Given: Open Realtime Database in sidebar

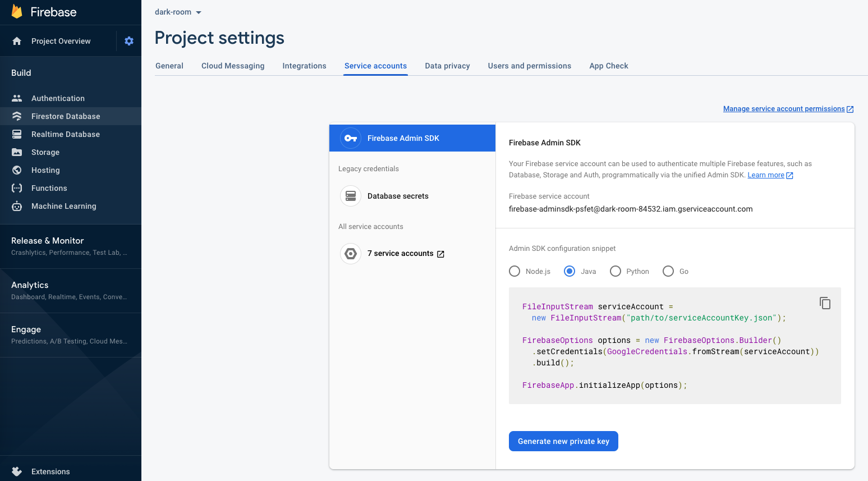Looking at the screenshot, I should [71, 134].
